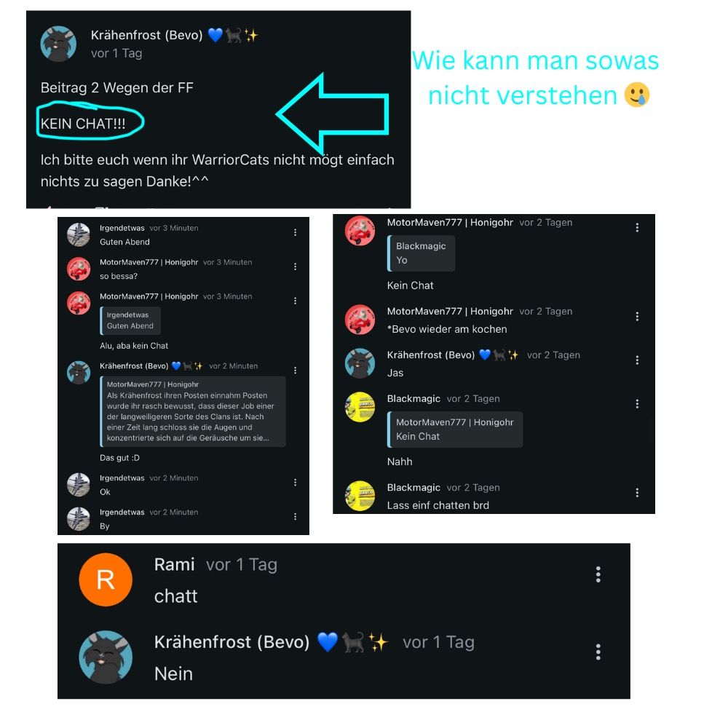Click the circled "KEIN CHAT!!!" text

(83, 124)
